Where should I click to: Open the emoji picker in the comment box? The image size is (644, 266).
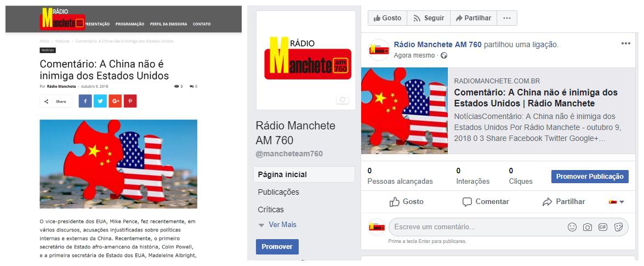click(572, 227)
